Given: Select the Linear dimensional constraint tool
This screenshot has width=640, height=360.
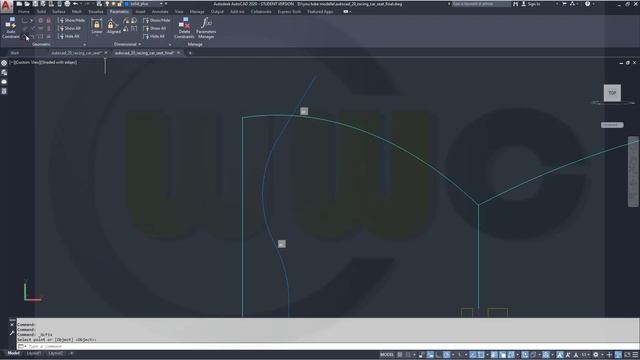Looking at the screenshot, I should click(97, 26).
